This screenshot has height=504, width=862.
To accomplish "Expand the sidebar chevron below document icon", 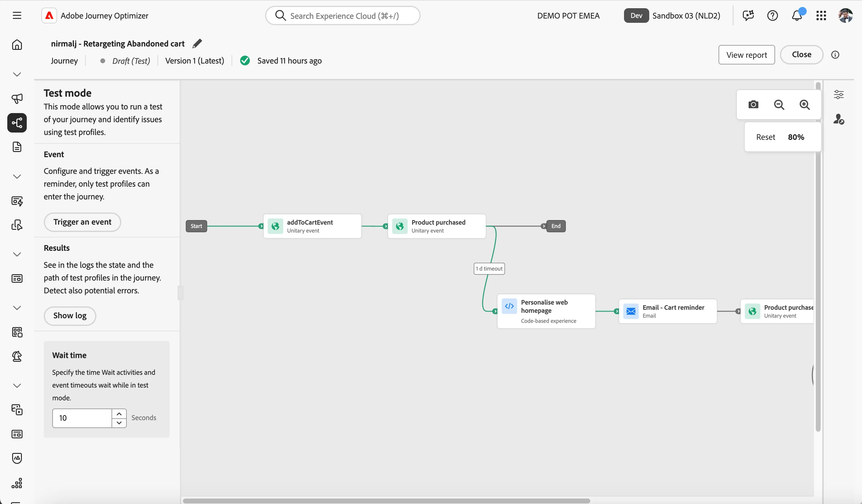I will (x=17, y=177).
